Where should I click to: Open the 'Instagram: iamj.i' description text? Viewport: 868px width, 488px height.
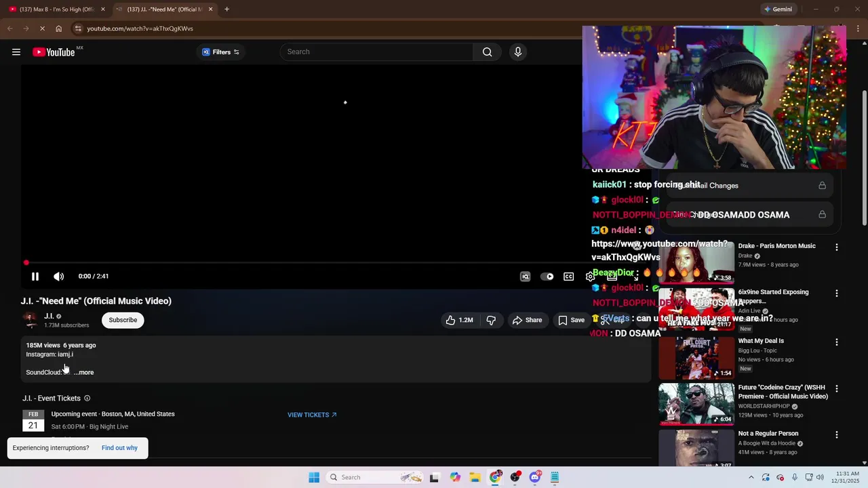click(50, 354)
